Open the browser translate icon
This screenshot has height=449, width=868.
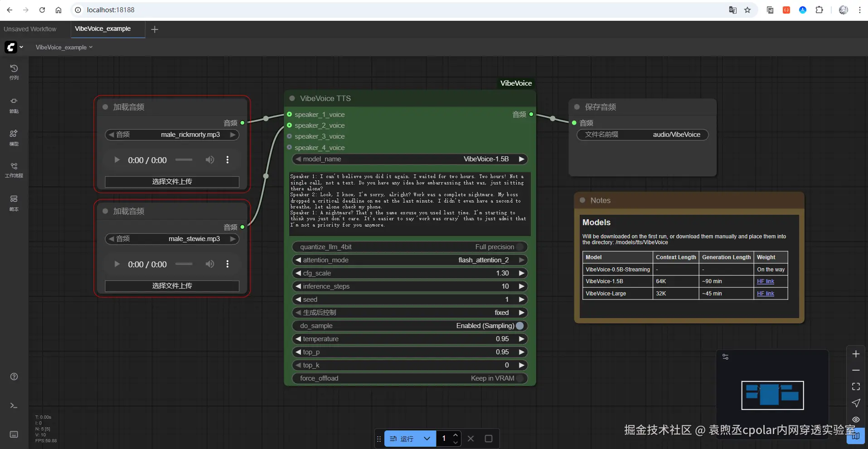[732, 10]
